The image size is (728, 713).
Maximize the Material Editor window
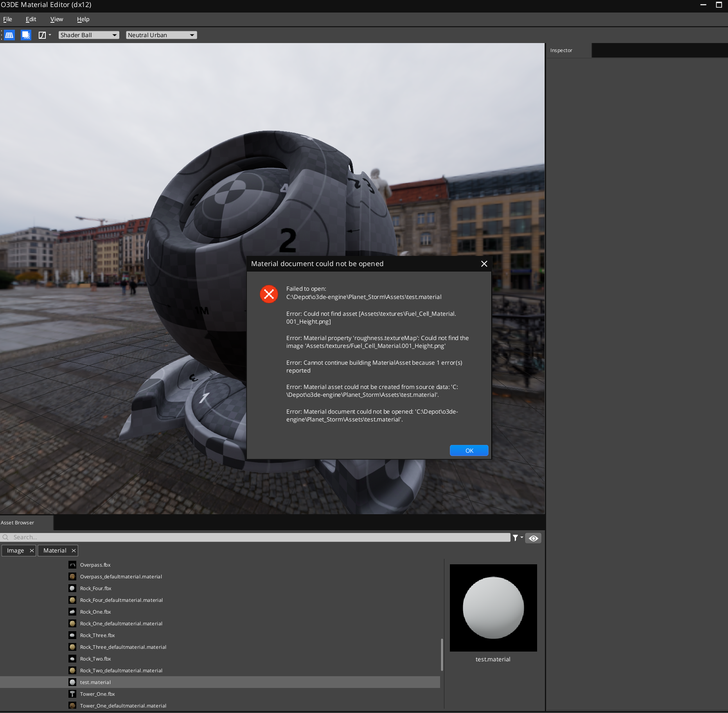[719, 5]
